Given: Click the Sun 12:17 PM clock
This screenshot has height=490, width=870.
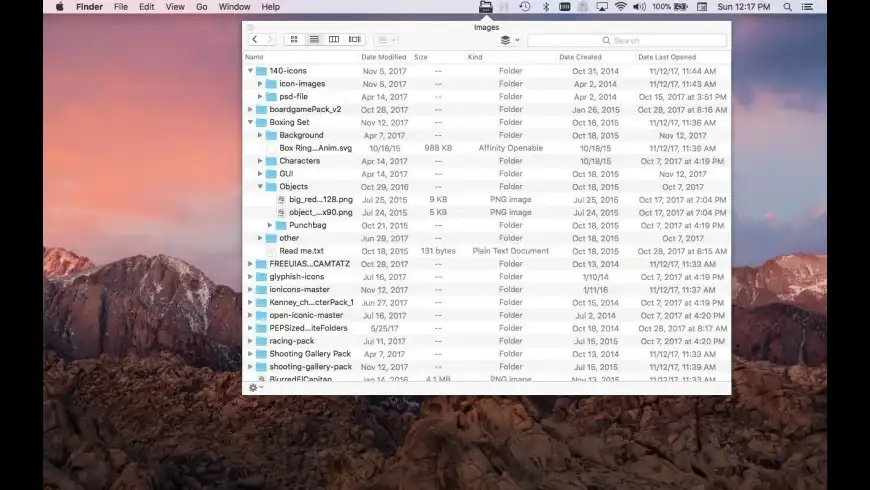Looking at the screenshot, I should pos(743,7).
